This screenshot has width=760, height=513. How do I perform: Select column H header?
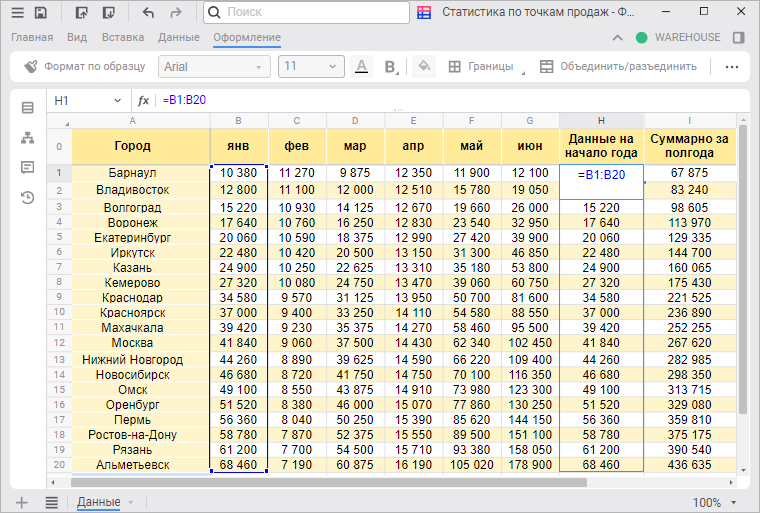[602, 120]
